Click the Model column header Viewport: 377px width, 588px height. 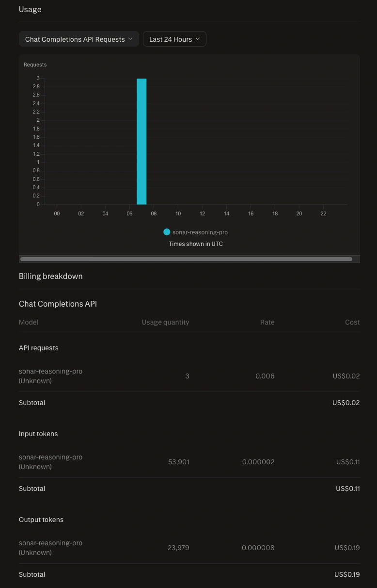[x=29, y=322]
